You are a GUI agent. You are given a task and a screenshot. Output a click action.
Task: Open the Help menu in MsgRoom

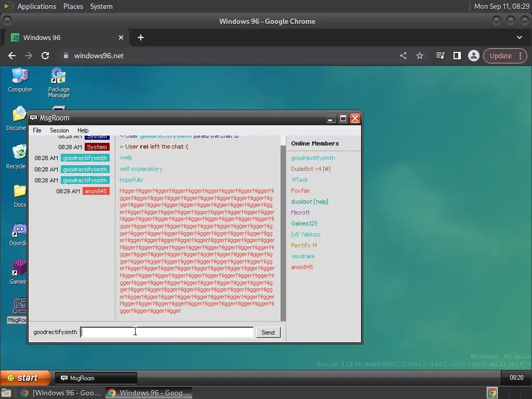pyautogui.click(x=83, y=130)
